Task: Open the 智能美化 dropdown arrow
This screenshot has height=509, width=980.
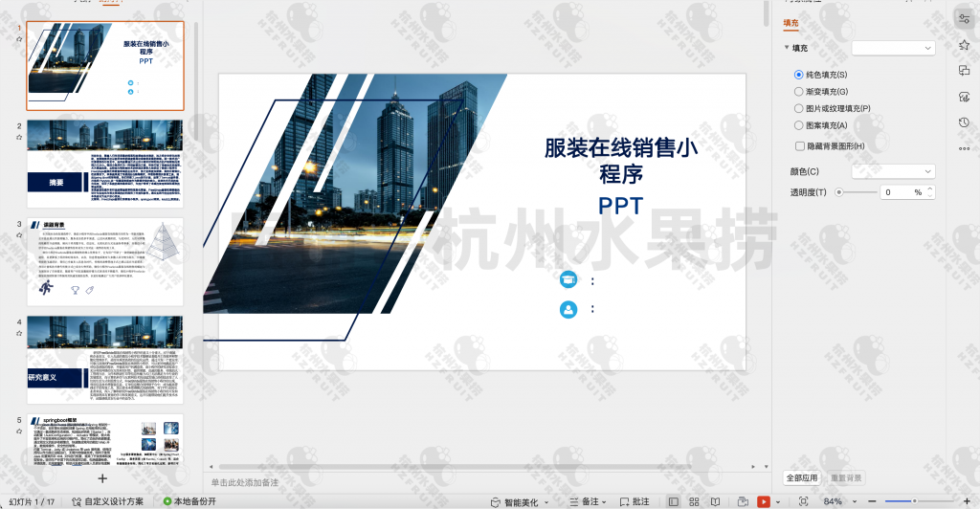Action: click(x=546, y=502)
